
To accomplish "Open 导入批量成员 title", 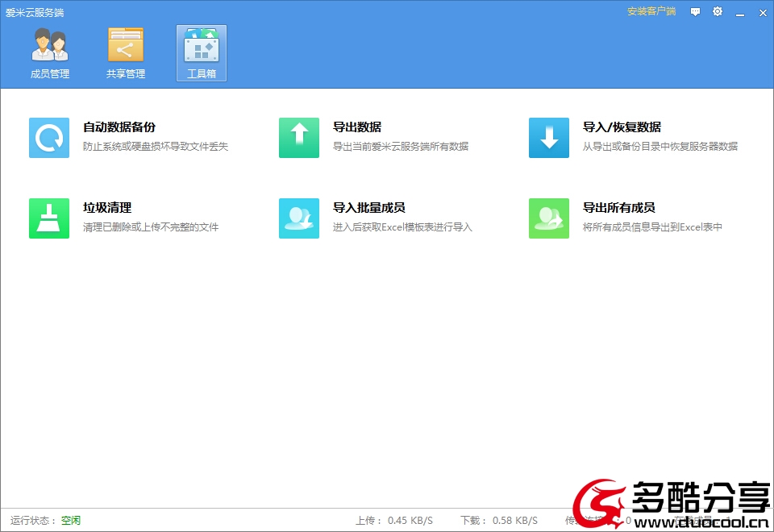I will coord(369,208).
